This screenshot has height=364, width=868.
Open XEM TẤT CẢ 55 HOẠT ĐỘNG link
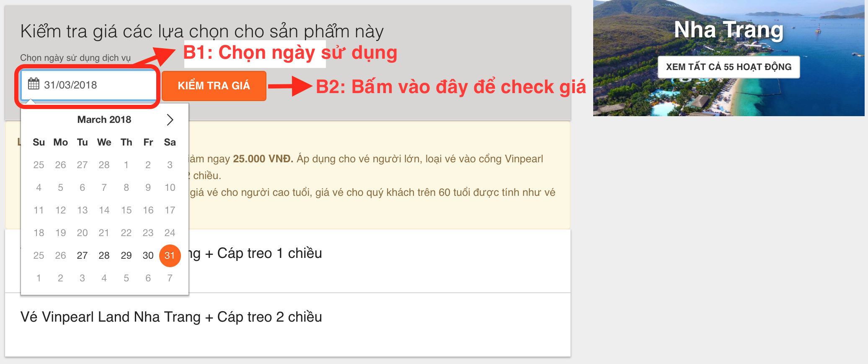click(x=728, y=67)
